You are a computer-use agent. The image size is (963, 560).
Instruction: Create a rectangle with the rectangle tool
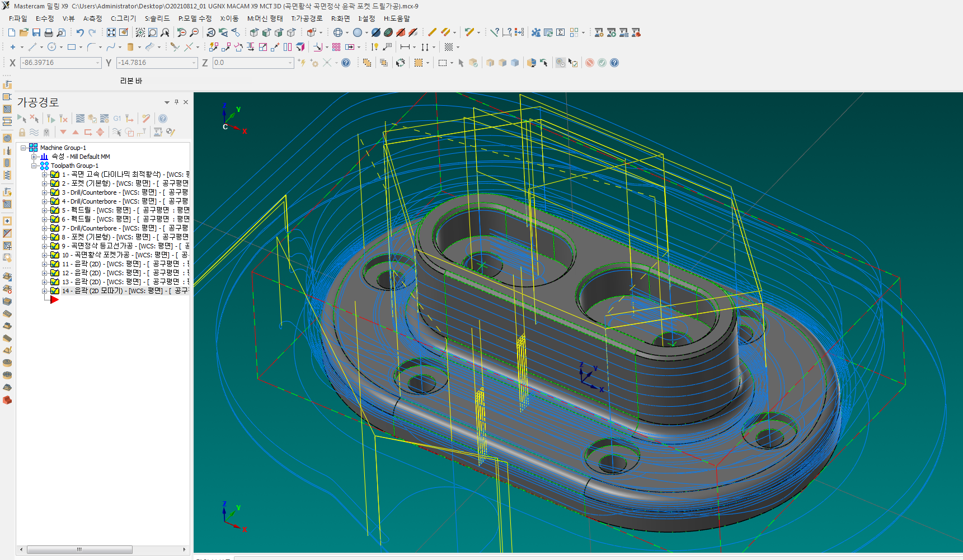coord(72,47)
